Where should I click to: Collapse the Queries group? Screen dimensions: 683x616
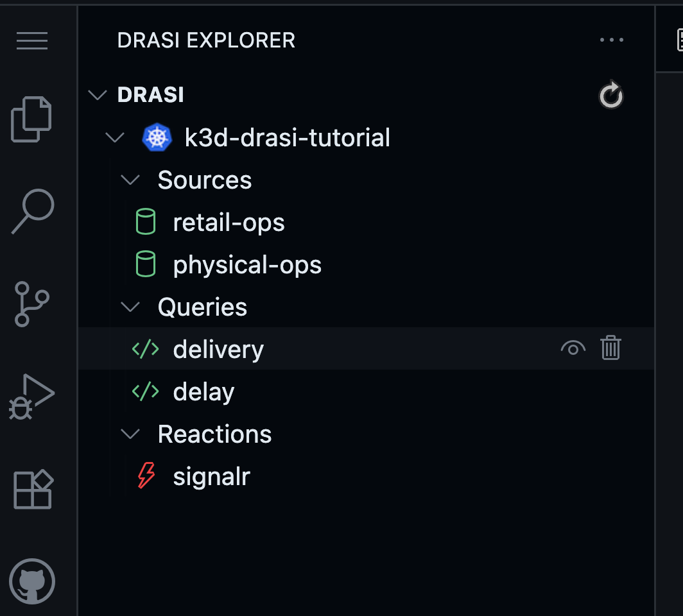coord(130,307)
